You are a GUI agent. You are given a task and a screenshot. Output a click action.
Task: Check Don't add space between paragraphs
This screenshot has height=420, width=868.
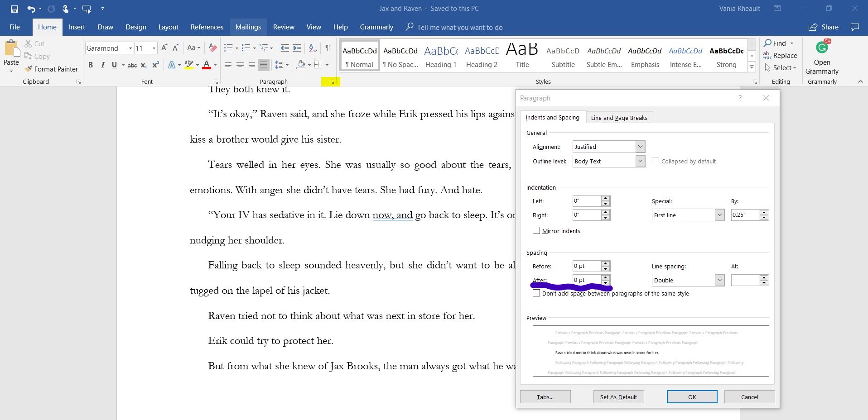pos(537,293)
